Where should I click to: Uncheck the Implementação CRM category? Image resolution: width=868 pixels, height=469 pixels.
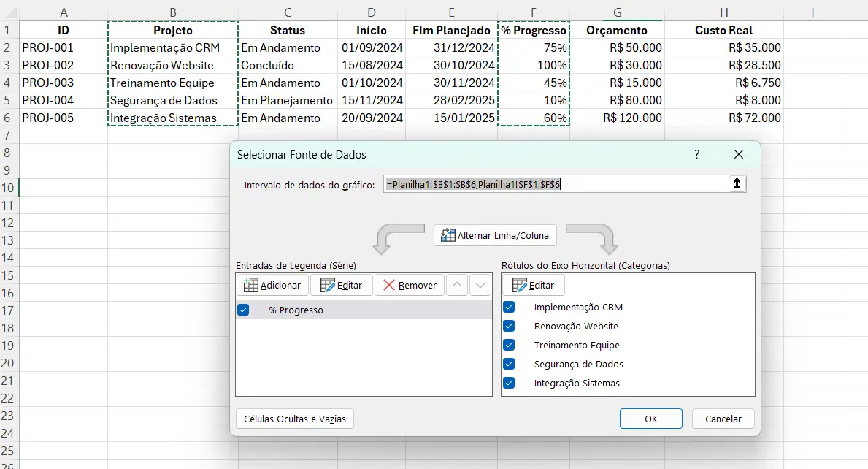(x=509, y=307)
